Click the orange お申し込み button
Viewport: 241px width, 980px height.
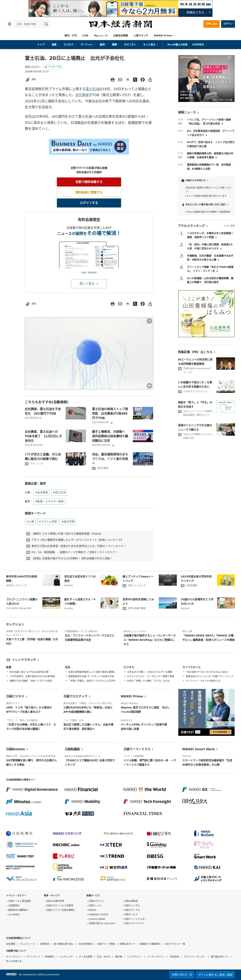coord(211,24)
